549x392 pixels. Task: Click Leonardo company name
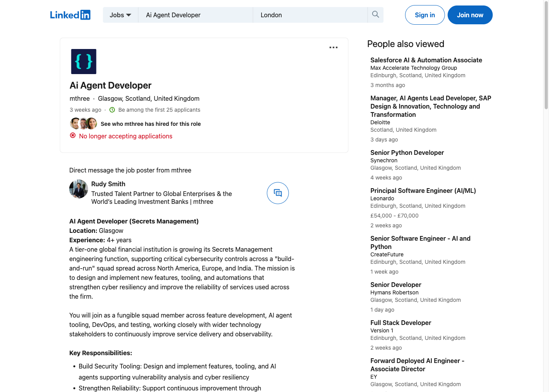point(382,198)
